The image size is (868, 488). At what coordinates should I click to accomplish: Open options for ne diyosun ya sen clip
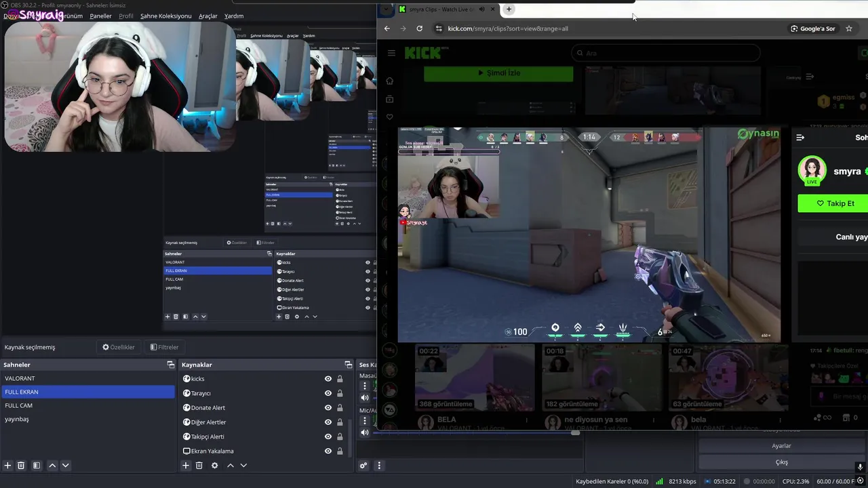click(x=654, y=420)
